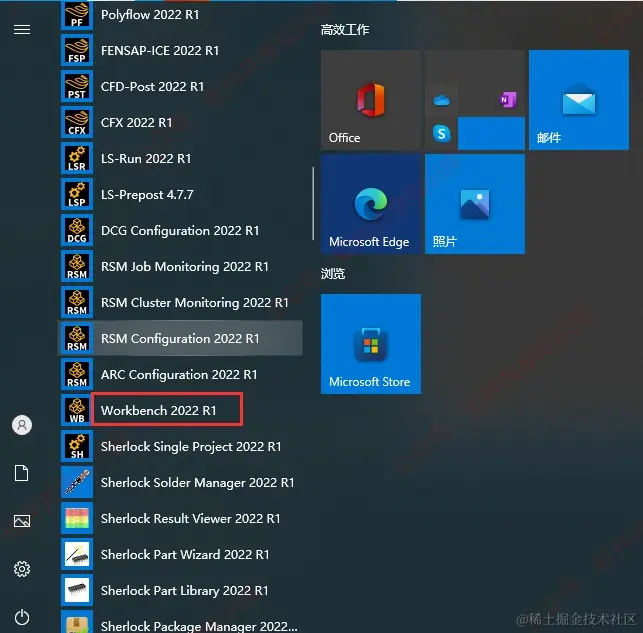Open the Polyflow 2022 R1 PF icon
643x633 pixels.
click(x=77, y=15)
